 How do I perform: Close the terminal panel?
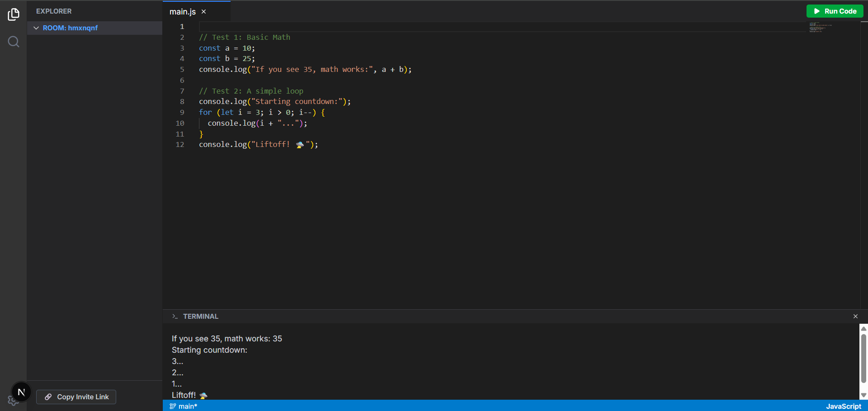point(855,317)
